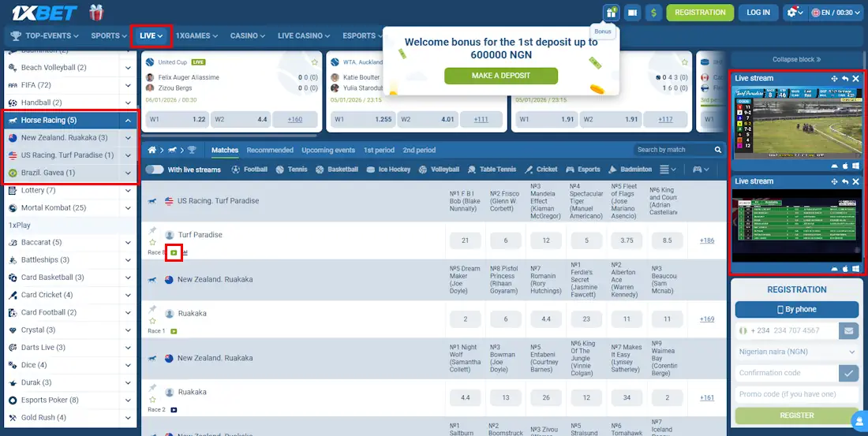Click the trophy icon in breadcrumb
Screen dimensions: 868x436
point(192,150)
